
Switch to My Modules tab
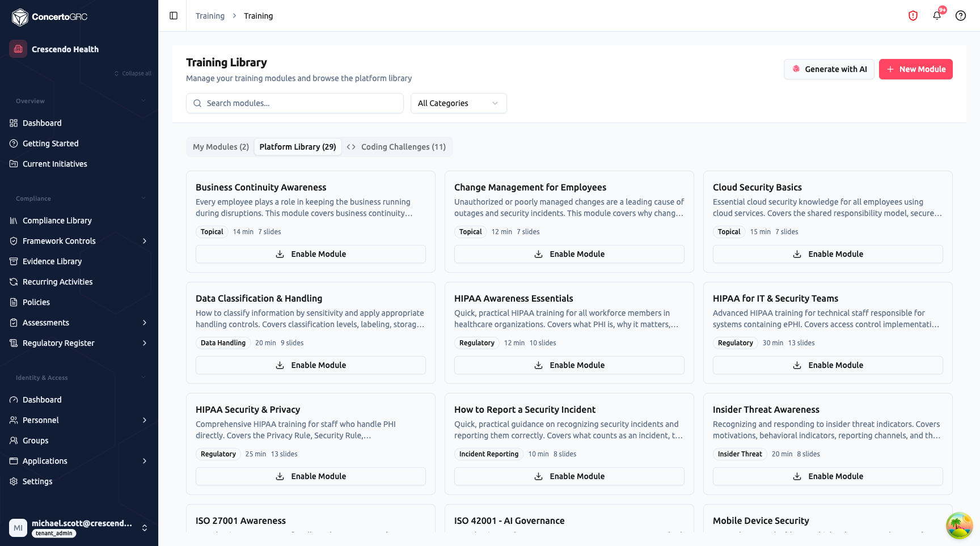[x=221, y=147]
